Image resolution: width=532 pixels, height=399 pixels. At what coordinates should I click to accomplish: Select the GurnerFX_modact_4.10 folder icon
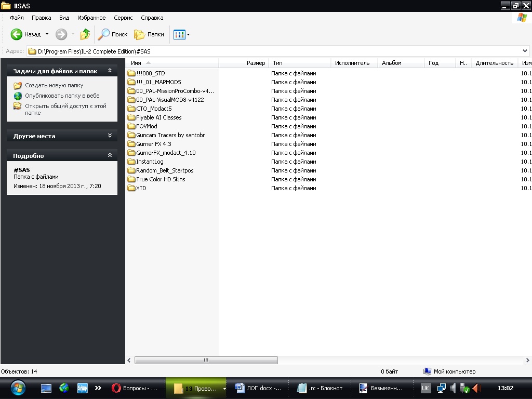point(131,153)
